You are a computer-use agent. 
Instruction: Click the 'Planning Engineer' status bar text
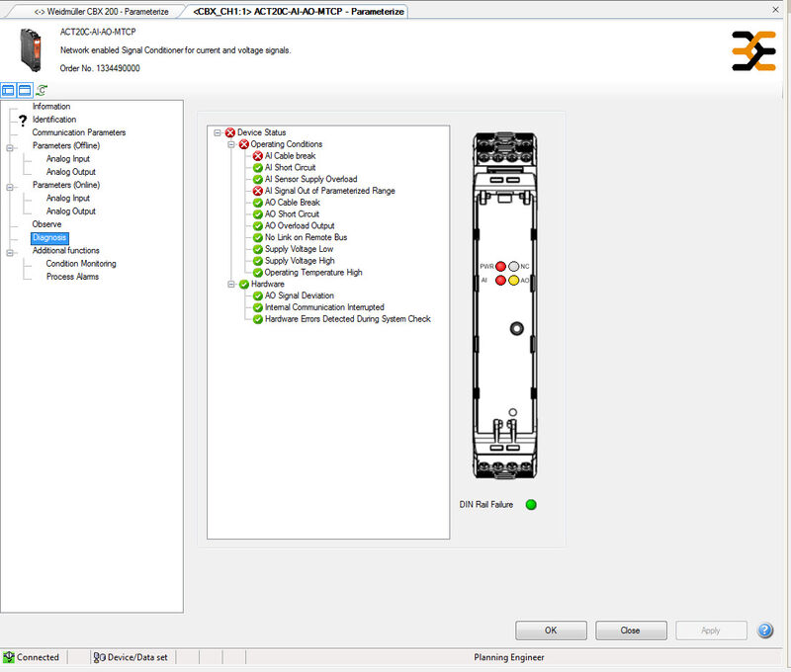point(509,657)
